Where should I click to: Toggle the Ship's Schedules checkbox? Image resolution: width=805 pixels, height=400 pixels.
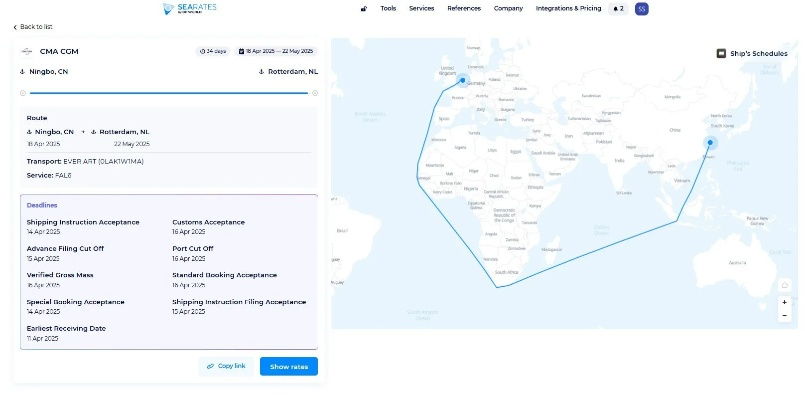click(721, 53)
